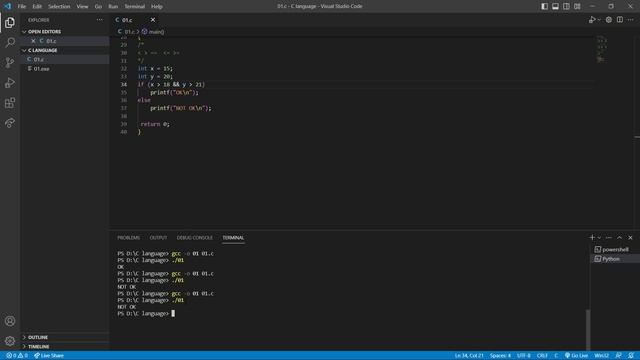Open the Source Control view
The image size is (640, 360).
(x=10, y=62)
